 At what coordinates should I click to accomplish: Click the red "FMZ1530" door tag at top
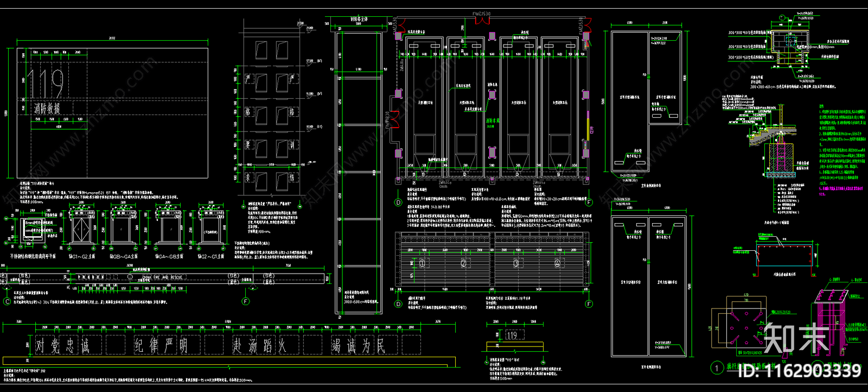point(481,14)
